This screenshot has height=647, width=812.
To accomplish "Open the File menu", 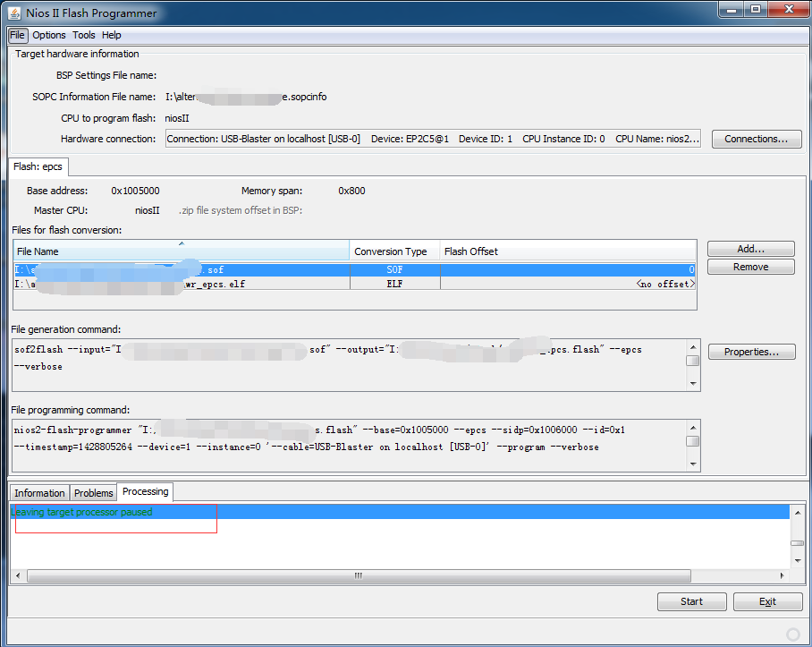I will [18, 35].
